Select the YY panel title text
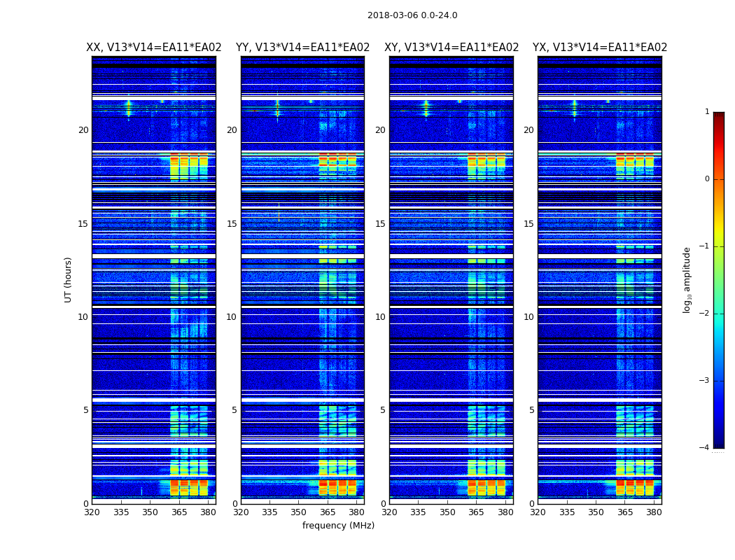The height and width of the screenshot is (560, 735). pos(302,48)
